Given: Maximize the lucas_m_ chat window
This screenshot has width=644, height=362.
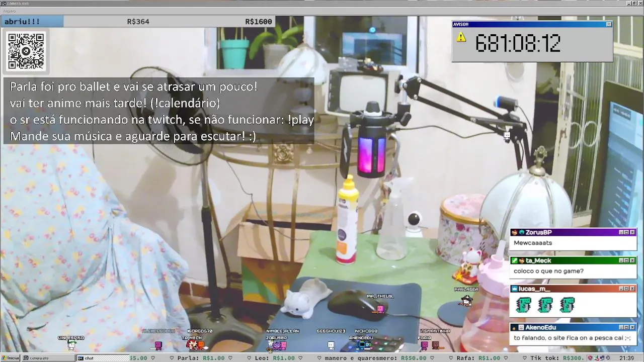Looking at the screenshot, I should [x=627, y=289].
